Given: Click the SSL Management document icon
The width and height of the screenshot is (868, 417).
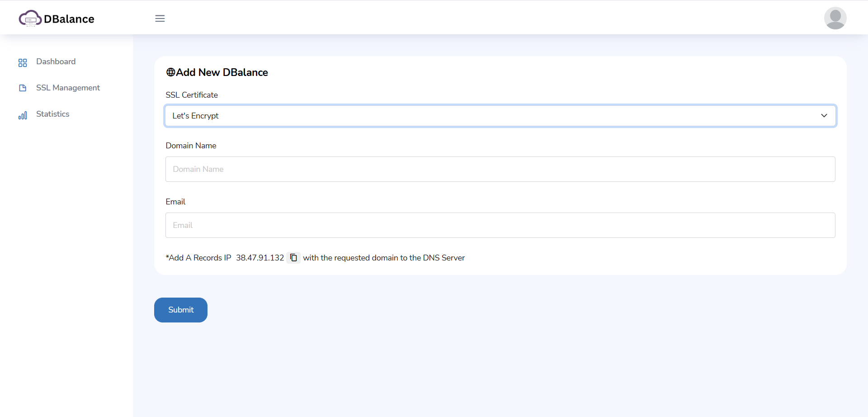Looking at the screenshot, I should 23,88.
